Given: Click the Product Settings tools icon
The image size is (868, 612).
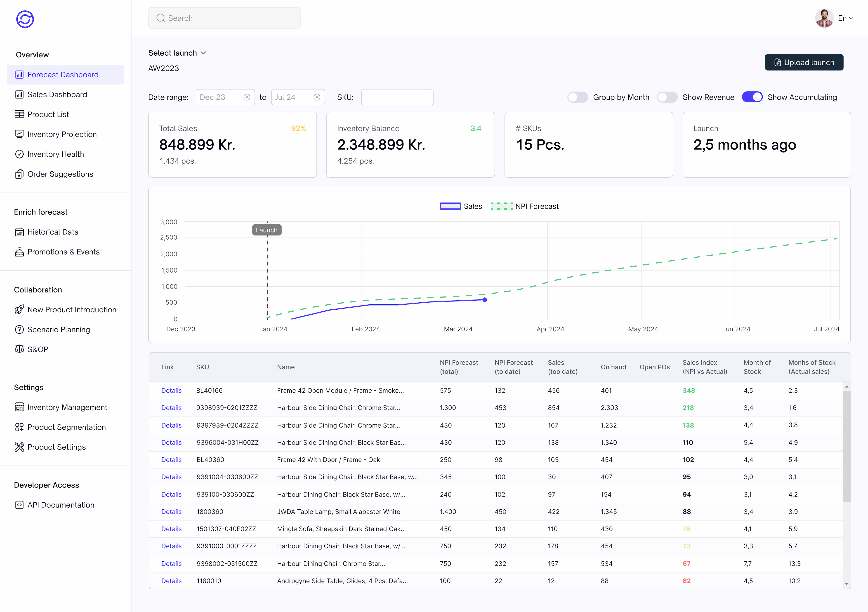Looking at the screenshot, I should tap(19, 447).
